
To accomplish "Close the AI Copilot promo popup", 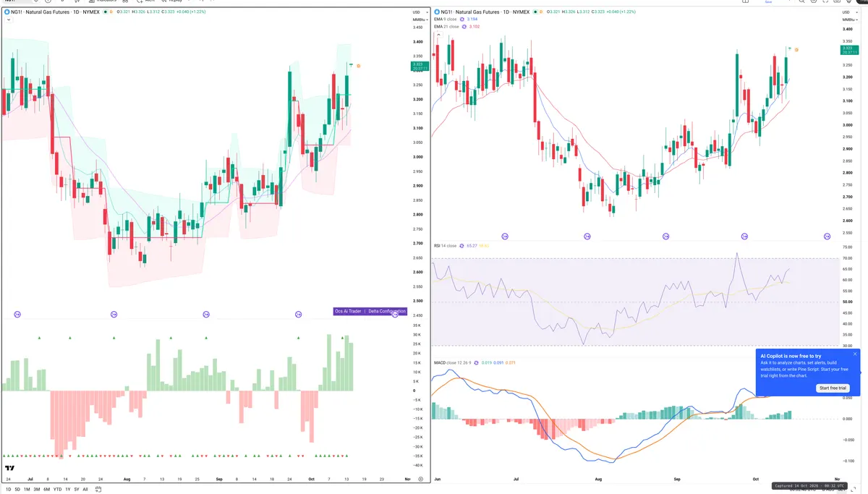I will (x=855, y=354).
